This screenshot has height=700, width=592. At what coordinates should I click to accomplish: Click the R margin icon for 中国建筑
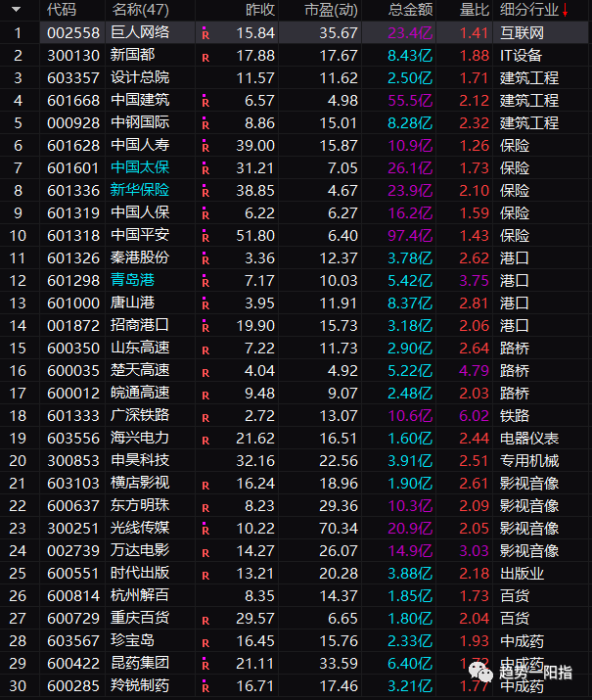coord(205,101)
